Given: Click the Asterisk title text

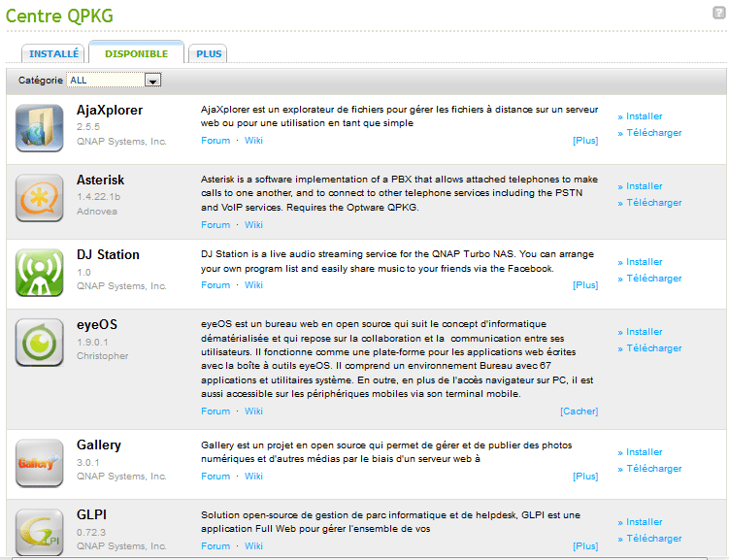Looking at the screenshot, I should (100, 180).
